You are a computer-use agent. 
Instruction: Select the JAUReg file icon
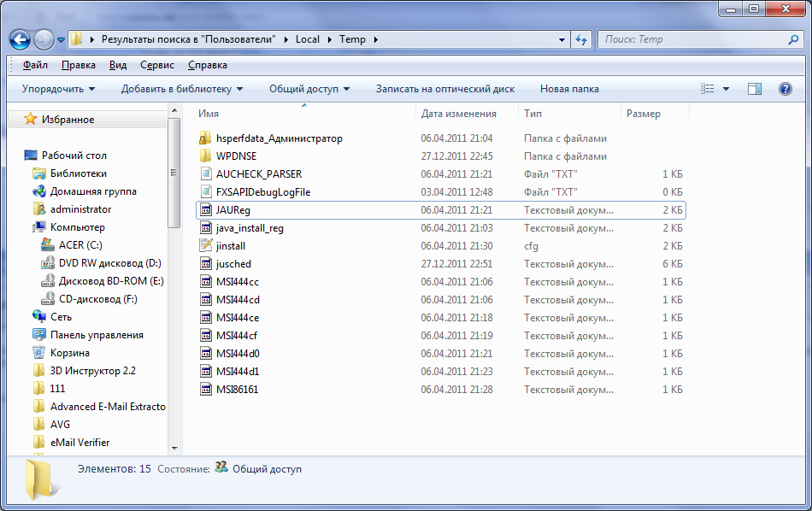pyautogui.click(x=206, y=209)
